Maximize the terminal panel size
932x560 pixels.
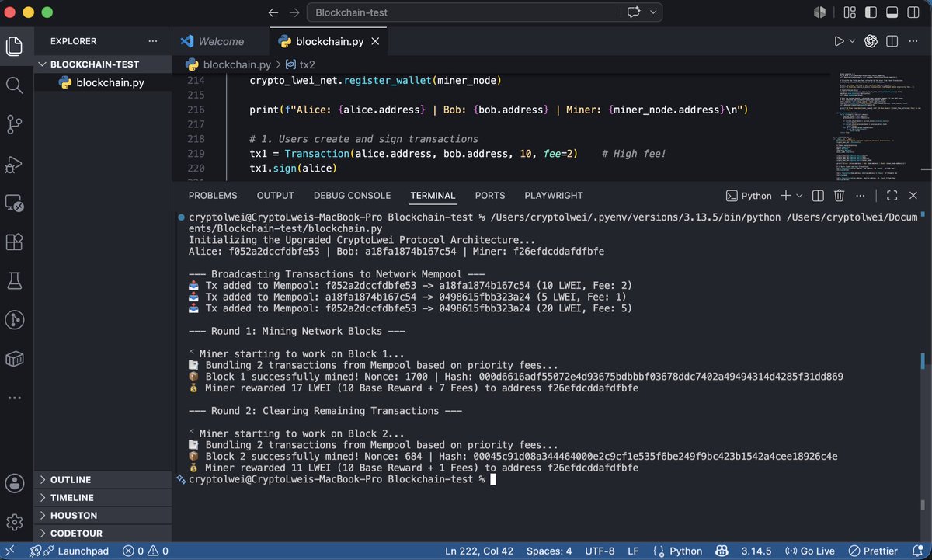click(x=892, y=196)
